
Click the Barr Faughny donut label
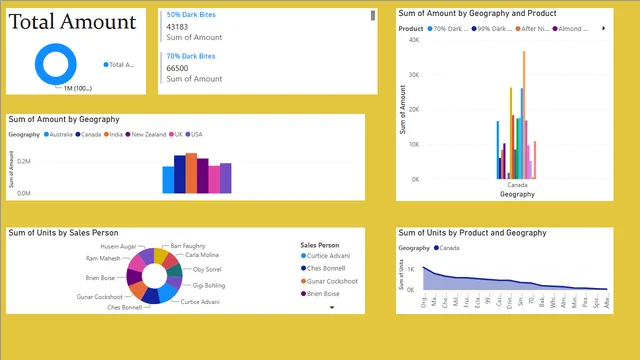pos(188,246)
